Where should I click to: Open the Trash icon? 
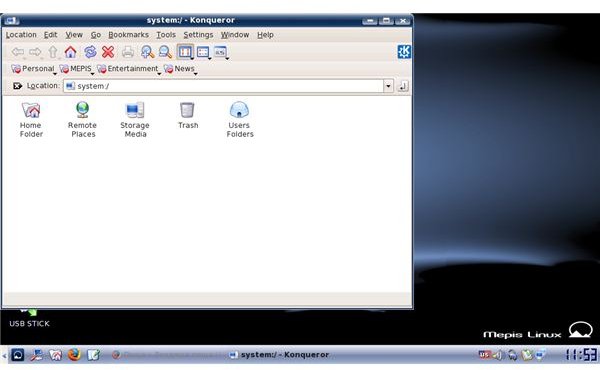click(188, 116)
